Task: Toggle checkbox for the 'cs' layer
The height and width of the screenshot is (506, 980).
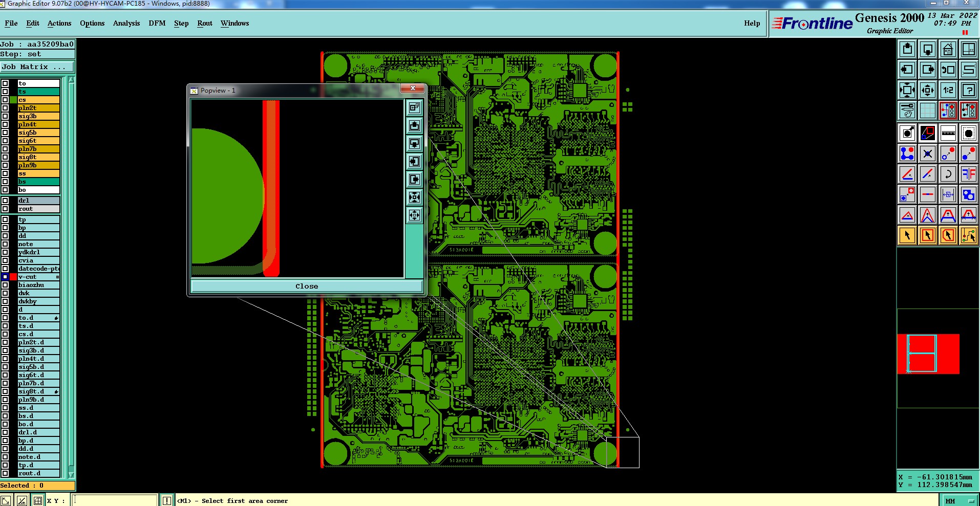Action: [5, 100]
